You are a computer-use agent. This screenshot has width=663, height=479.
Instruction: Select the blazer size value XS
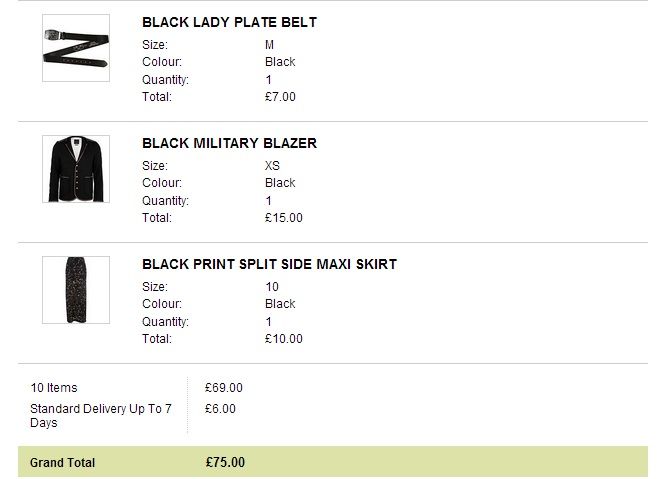click(272, 166)
